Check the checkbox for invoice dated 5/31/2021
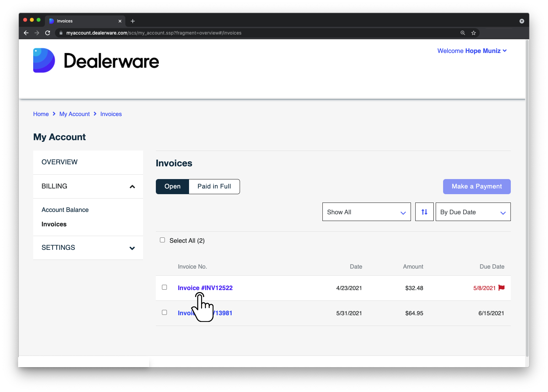The image size is (548, 392). pos(164,312)
